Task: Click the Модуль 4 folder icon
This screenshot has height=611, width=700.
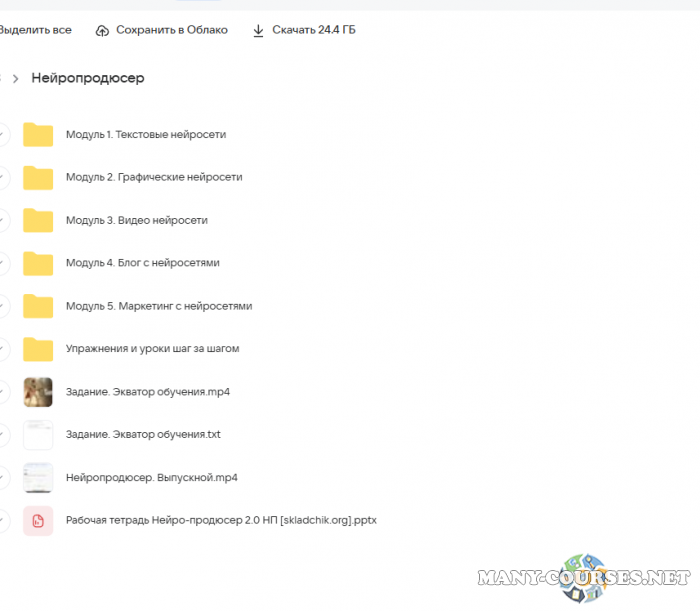Action: coord(38,263)
